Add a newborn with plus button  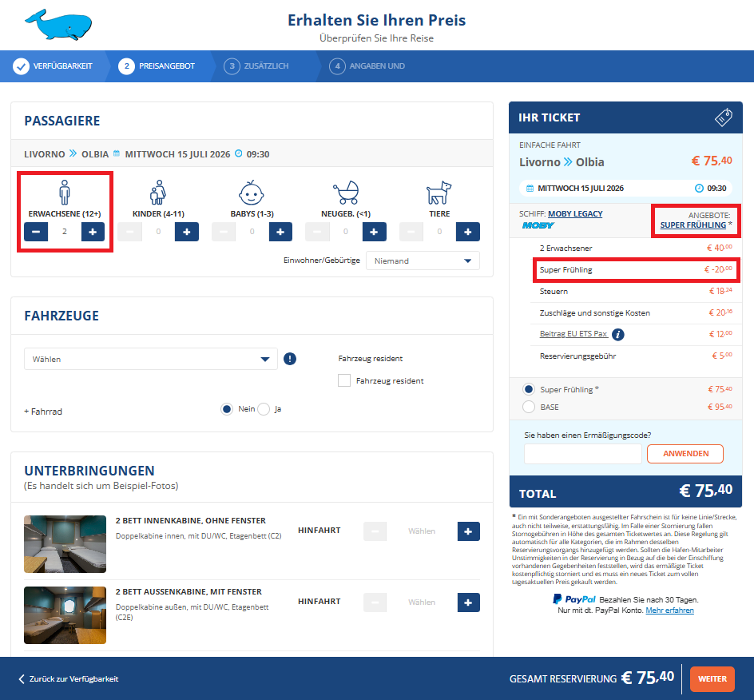pyautogui.click(x=375, y=232)
